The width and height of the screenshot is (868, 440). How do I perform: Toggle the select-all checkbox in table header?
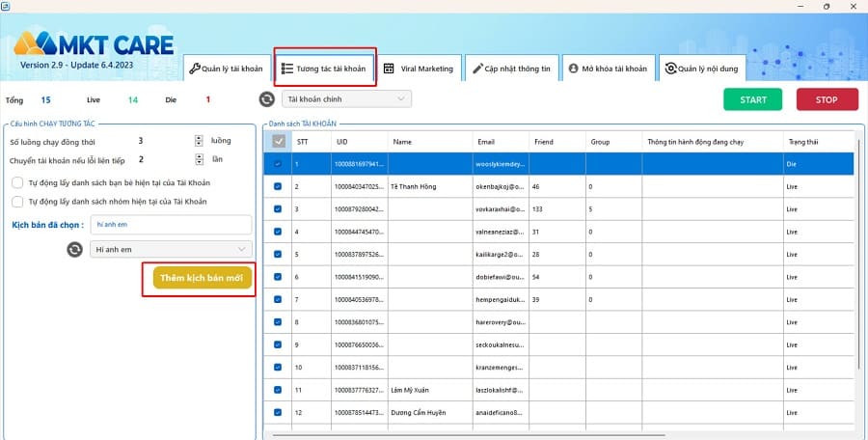pyautogui.click(x=279, y=142)
